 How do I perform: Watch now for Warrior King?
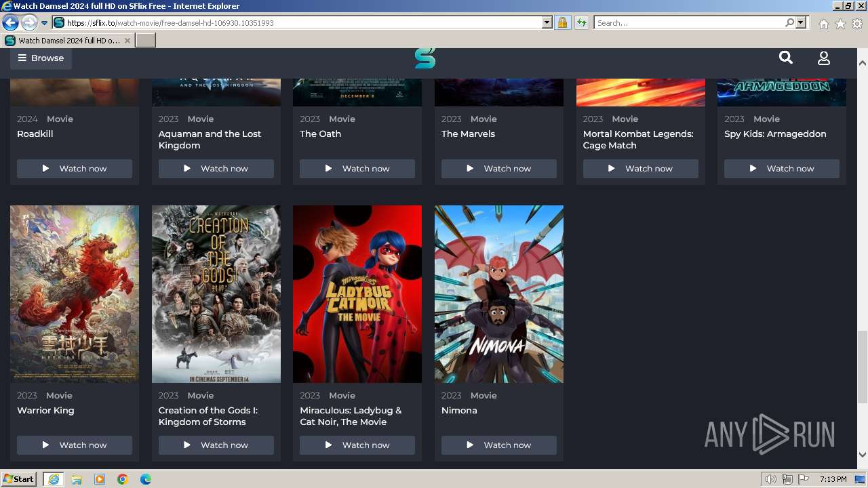pyautogui.click(x=75, y=445)
